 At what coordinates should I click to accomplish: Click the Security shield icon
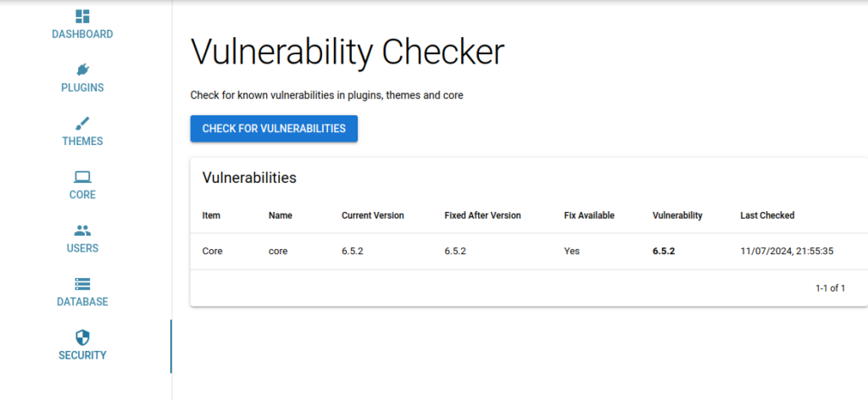[x=82, y=337]
